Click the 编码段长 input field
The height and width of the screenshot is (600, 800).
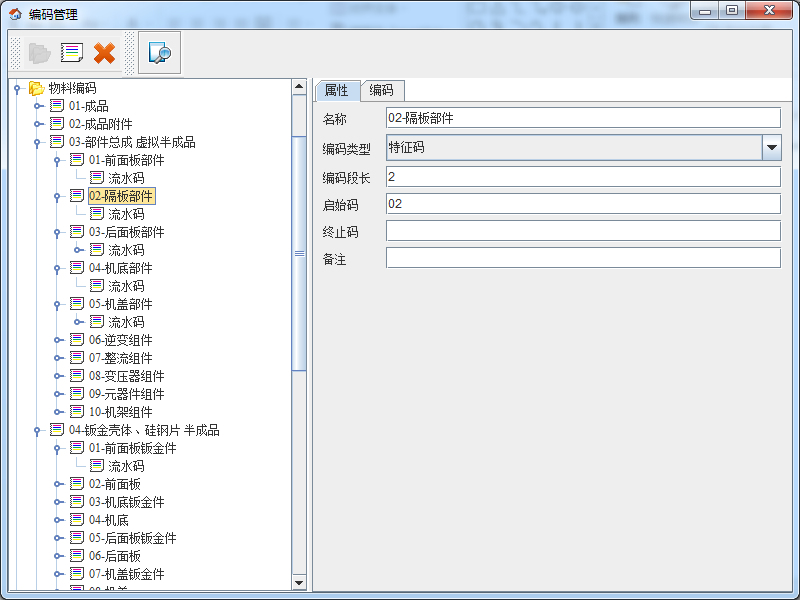583,177
